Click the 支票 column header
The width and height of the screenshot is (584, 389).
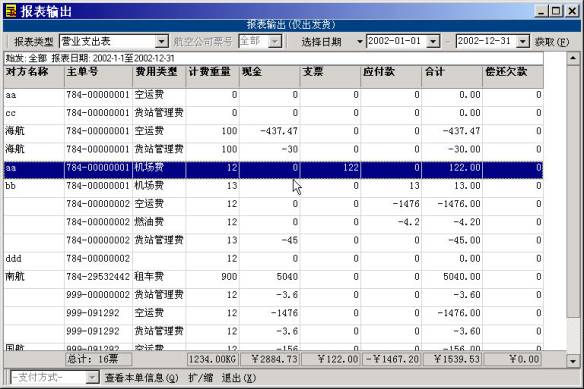pos(330,77)
